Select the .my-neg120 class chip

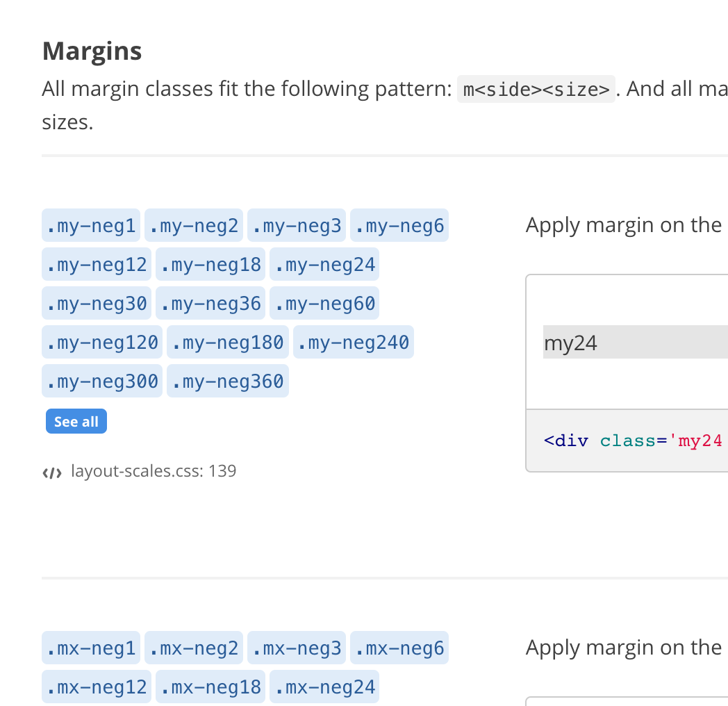[101, 341]
